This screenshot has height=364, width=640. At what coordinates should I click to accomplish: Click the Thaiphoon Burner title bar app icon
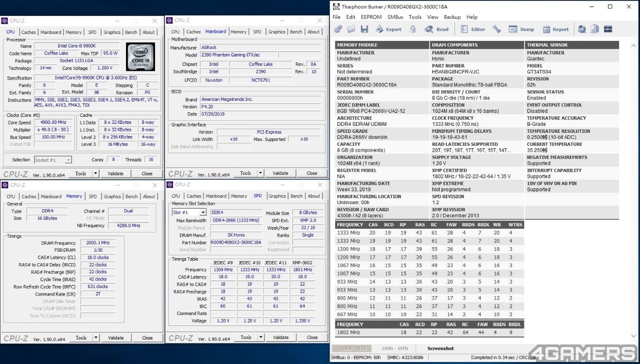point(336,7)
